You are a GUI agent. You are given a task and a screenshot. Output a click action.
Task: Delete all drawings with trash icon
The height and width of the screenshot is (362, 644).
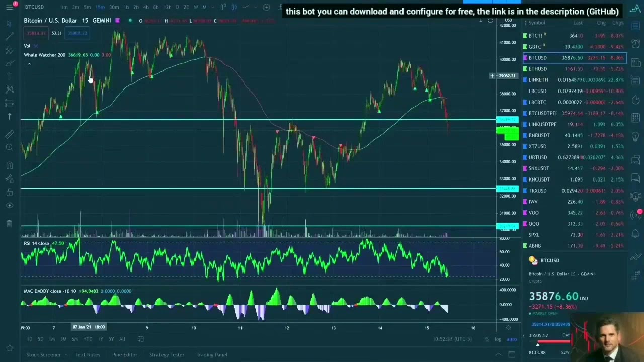coord(9,223)
